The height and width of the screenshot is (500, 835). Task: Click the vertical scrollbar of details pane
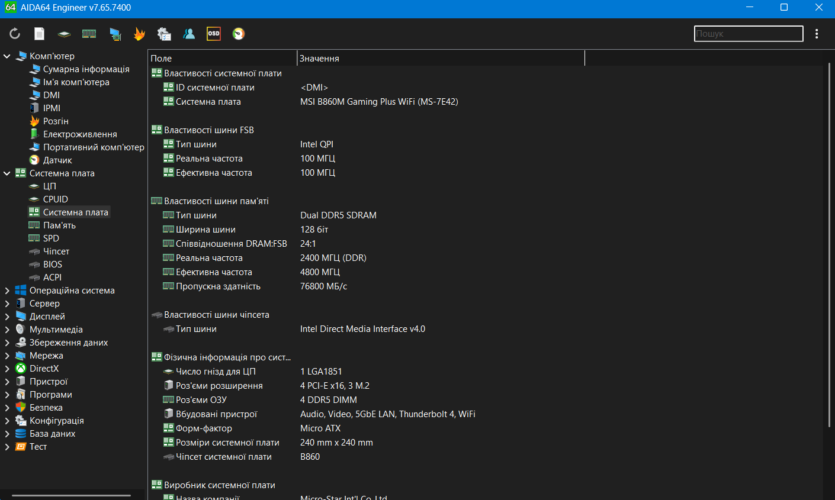tap(829, 245)
